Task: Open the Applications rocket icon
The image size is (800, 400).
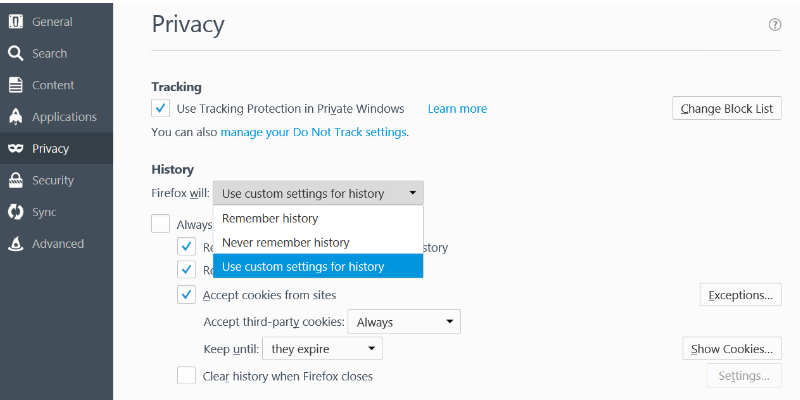Action: coord(16,117)
